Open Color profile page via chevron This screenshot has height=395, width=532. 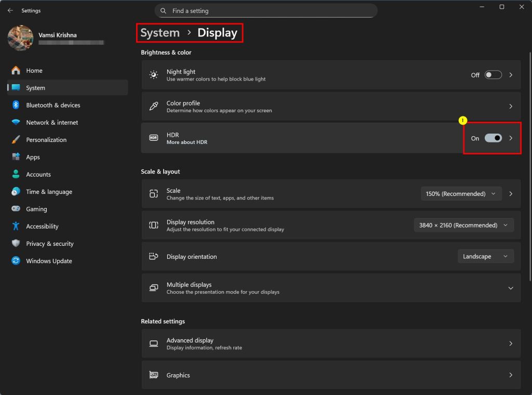pos(510,106)
